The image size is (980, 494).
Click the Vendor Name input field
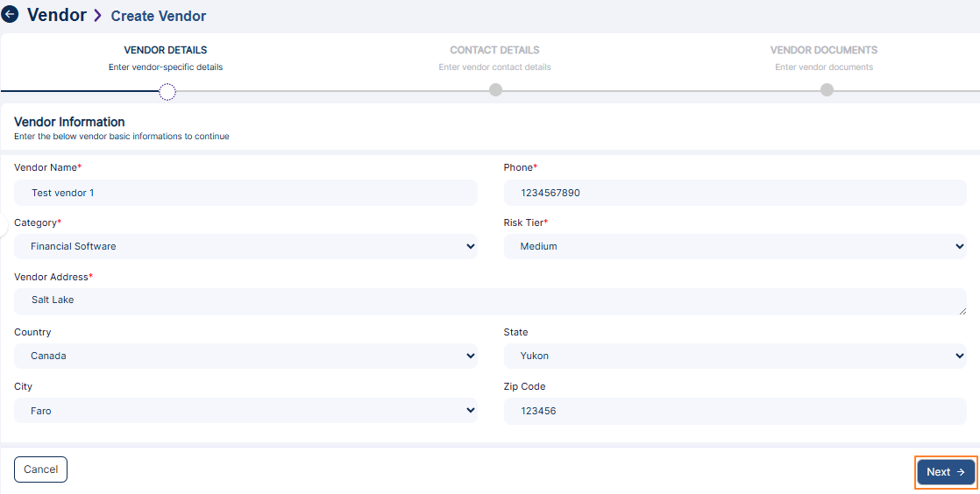point(245,193)
